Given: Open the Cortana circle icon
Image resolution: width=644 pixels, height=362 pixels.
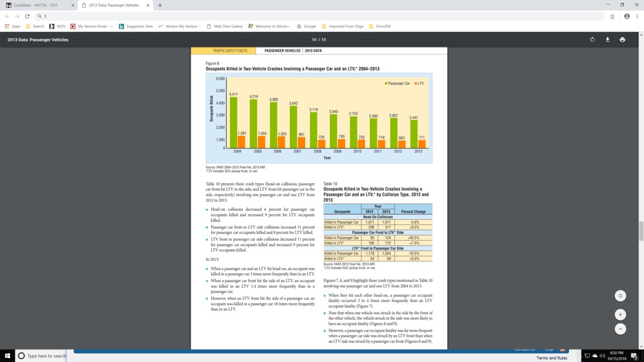Looking at the screenshot, I should pyautogui.click(x=21, y=355).
